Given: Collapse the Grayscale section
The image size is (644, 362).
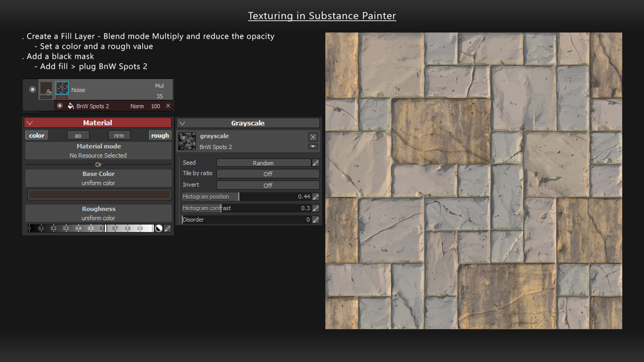Looking at the screenshot, I should pos(182,123).
